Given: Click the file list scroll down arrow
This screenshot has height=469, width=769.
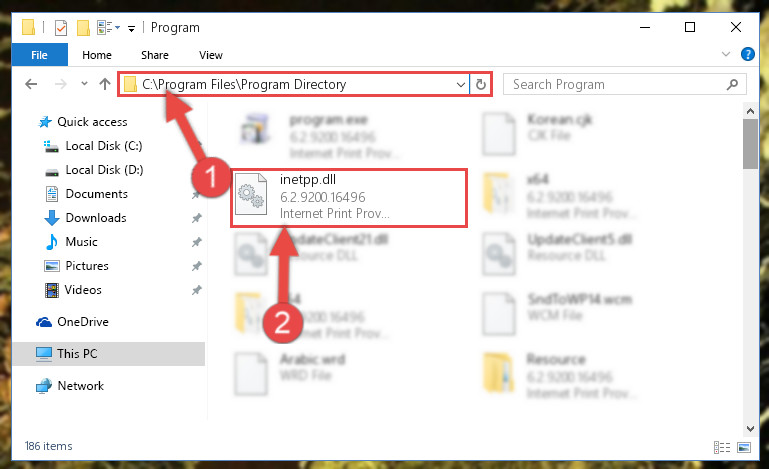Looking at the screenshot, I should 750,429.
